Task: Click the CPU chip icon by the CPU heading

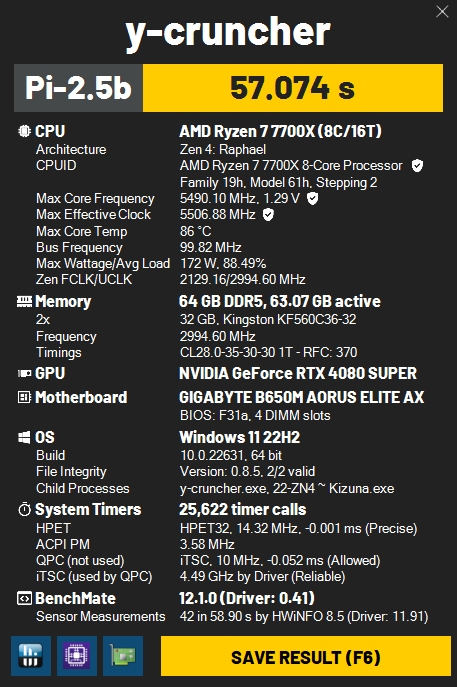Action: pos(24,131)
